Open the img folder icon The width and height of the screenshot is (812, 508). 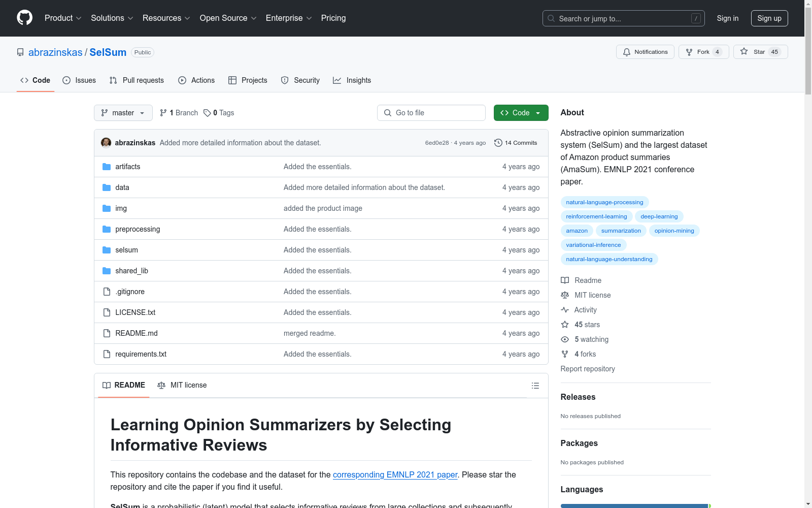(107, 208)
